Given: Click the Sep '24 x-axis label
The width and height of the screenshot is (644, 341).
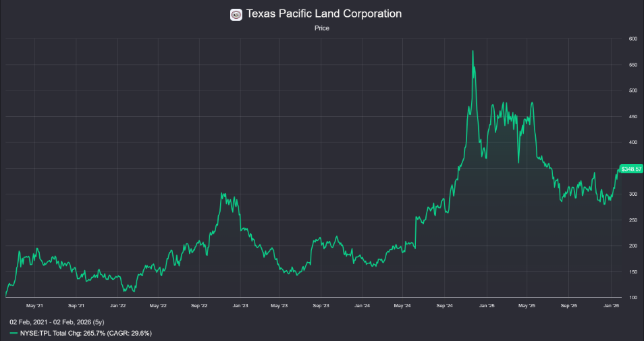Looking at the screenshot, I should pyautogui.click(x=444, y=306).
